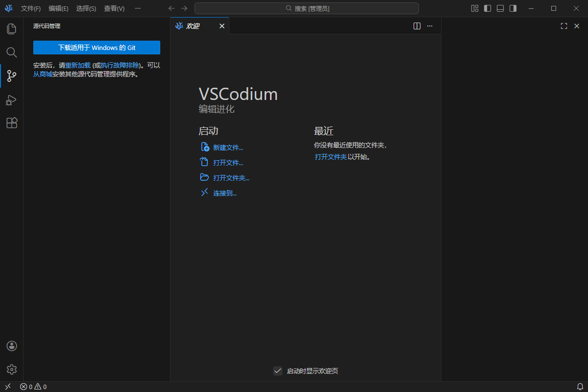Screen dimensions: 588x392
Task: Toggle 启动时显示欢迎页 checkbox
Action: [x=278, y=371]
